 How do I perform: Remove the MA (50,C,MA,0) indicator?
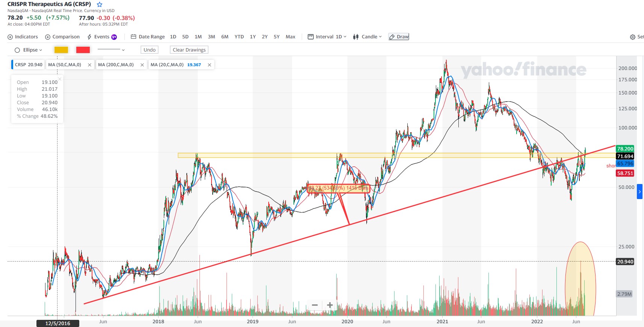click(89, 65)
